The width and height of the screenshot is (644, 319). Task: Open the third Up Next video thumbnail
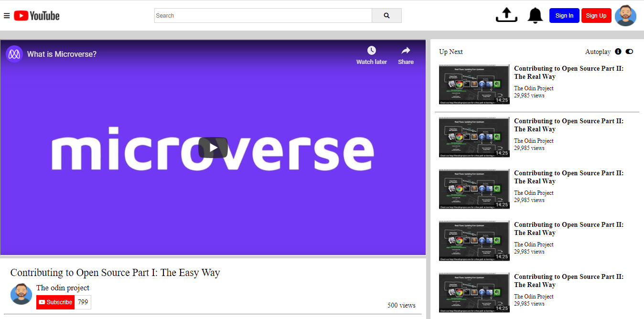coord(474,189)
